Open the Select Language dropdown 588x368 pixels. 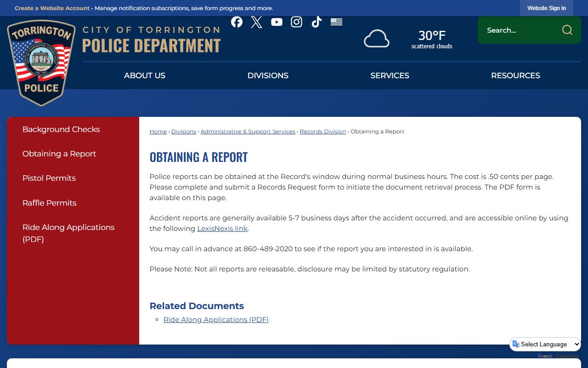pyautogui.click(x=545, y=344)
